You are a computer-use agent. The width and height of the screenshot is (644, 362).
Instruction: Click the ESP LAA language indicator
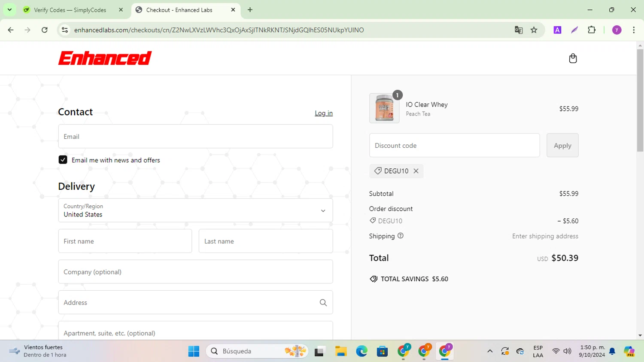538,351
